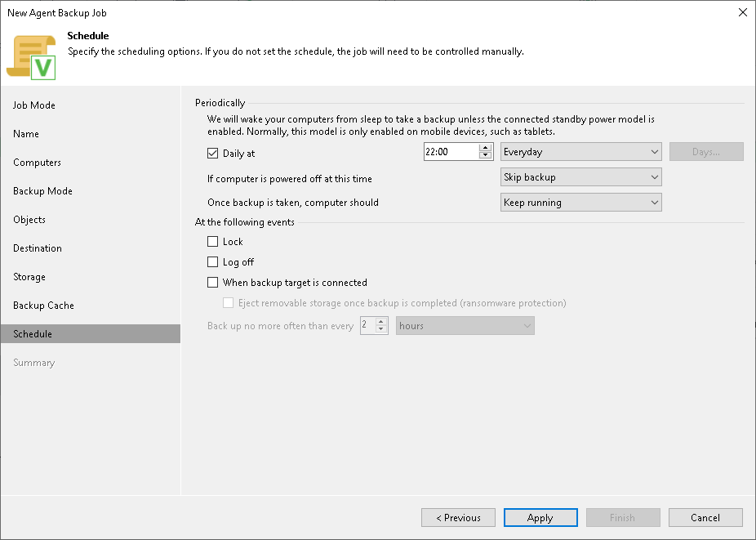Image resolution: width=756 pixels, height=540 pixels.
Task: Navigate to the Storage step
Action: coord(29,276)
